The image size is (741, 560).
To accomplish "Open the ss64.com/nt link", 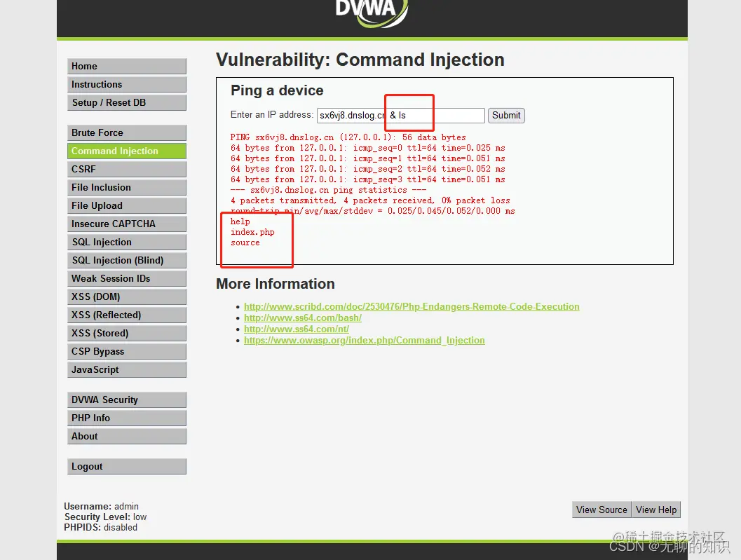I will pyautogui.click(x=297, y=329).
